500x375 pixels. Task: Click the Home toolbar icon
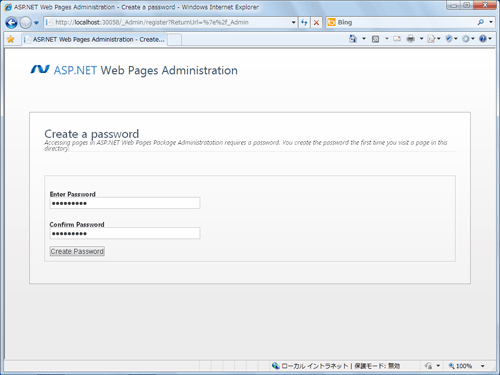[353, 39]
